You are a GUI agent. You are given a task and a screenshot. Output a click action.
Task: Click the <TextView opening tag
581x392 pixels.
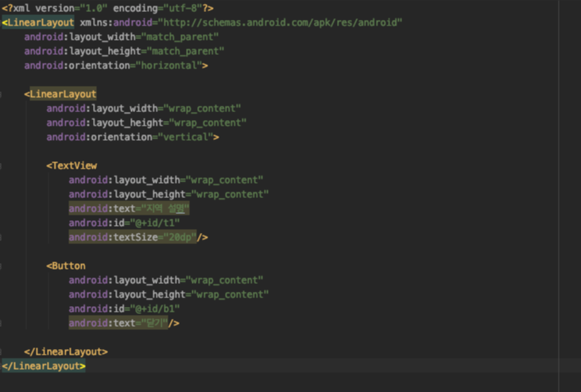[x=72, y=165]
